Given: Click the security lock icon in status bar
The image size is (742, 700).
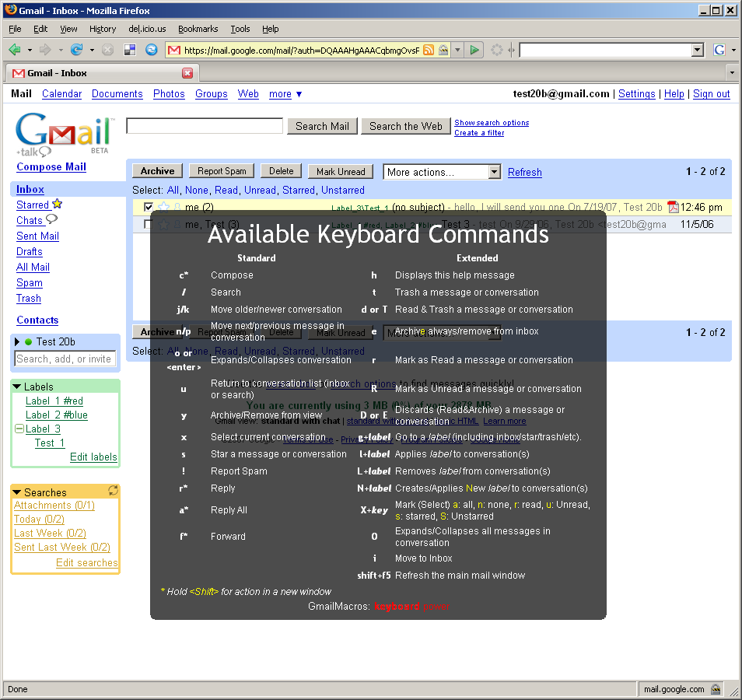Looking at the screenshot, I should point(716,689).
